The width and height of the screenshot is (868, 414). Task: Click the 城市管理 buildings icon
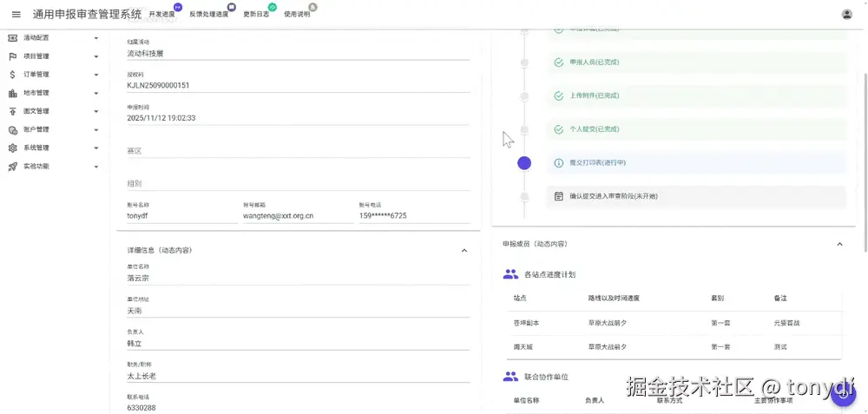click(13, 93)
